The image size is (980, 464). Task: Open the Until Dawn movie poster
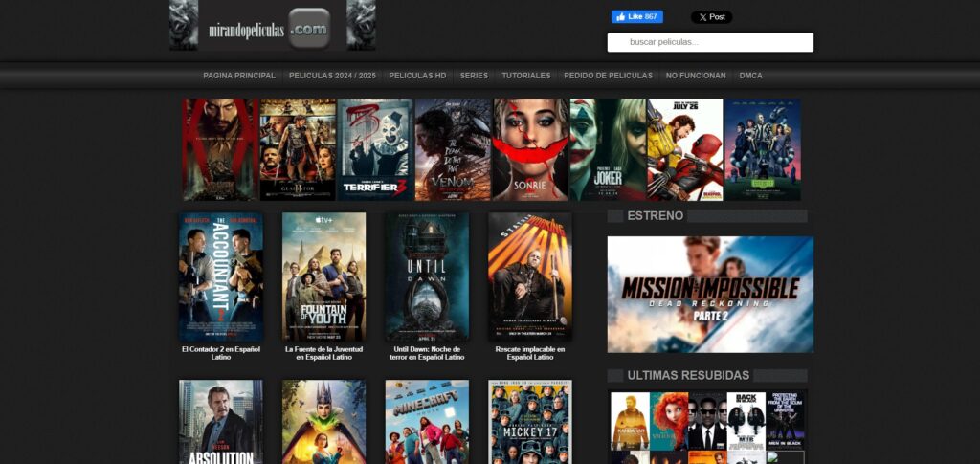pyautogui.click(x=427, y=277)
